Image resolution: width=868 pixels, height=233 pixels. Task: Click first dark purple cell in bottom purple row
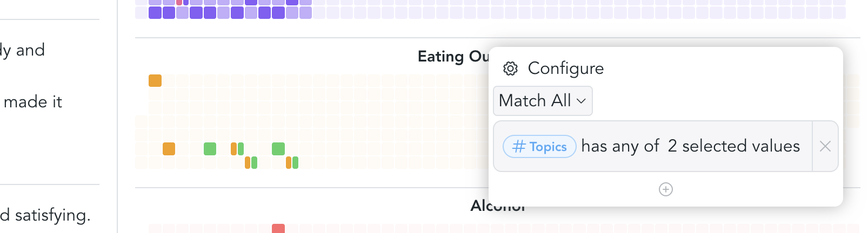click(x=155, y=12)
